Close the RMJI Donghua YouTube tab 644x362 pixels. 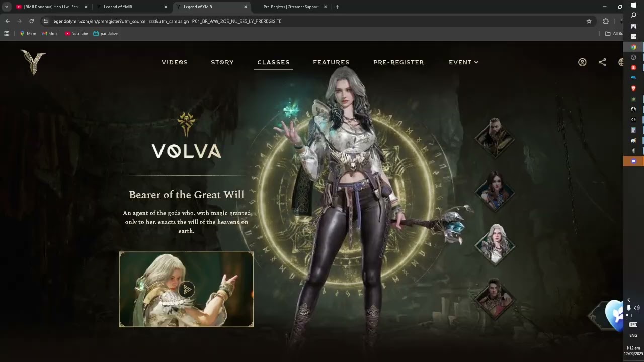[86, 7]
